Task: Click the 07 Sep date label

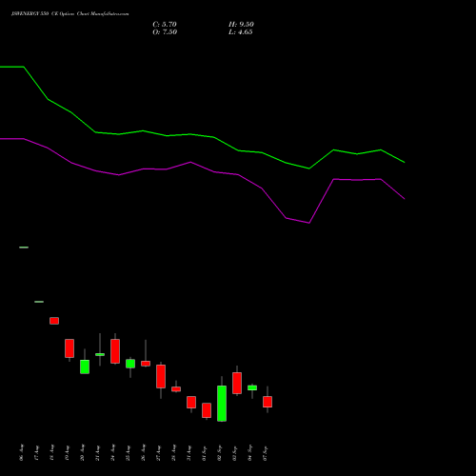Action: click(266, 453)
